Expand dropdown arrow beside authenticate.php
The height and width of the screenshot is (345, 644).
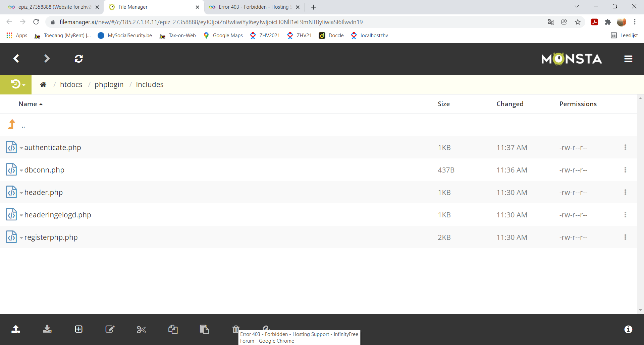click(x=21, y=148)
